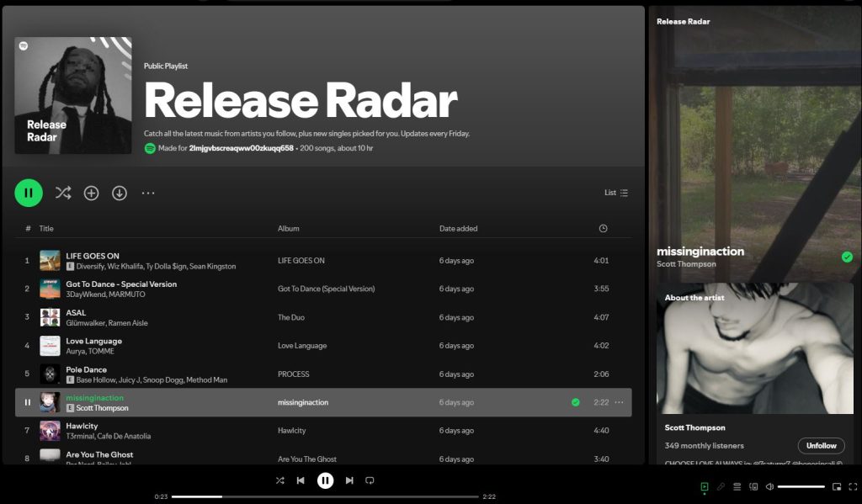Open The Duo album link
This screenshot has width=862, height=504.
291,317
